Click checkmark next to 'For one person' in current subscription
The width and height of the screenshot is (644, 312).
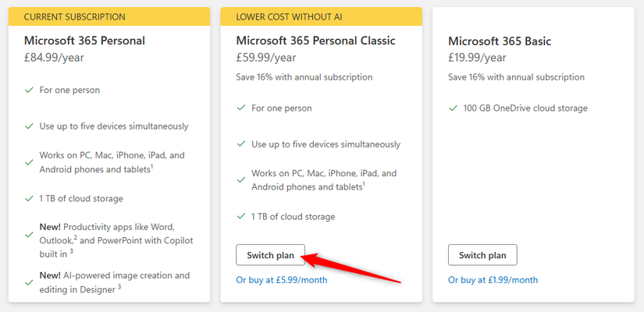[29, 90]
